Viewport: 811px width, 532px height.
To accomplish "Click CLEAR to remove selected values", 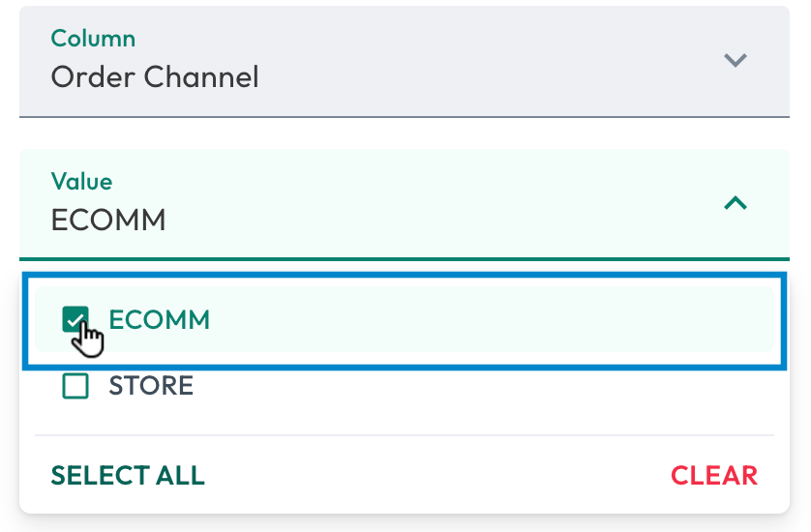I will tap(714, 476).
